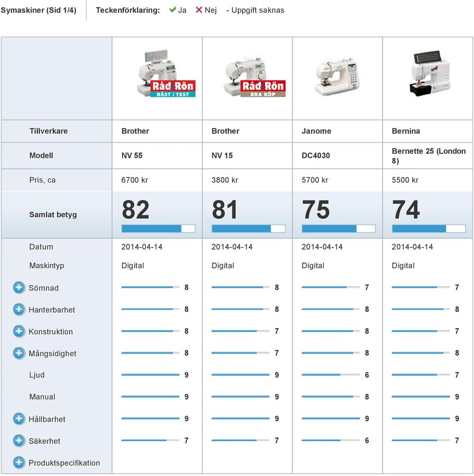Click the 5500 kr price
The width and height of the screenshot is (474, 476).
point(405,180)
